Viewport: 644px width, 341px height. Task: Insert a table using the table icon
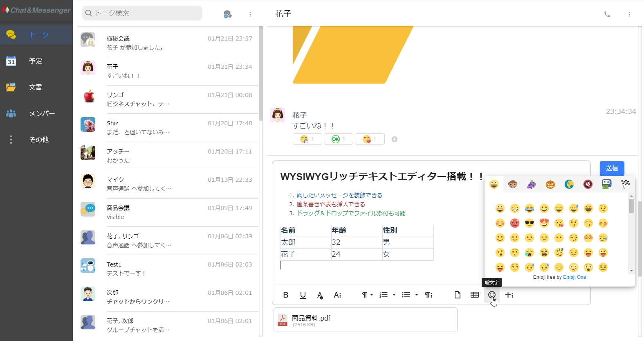[474, 295]
